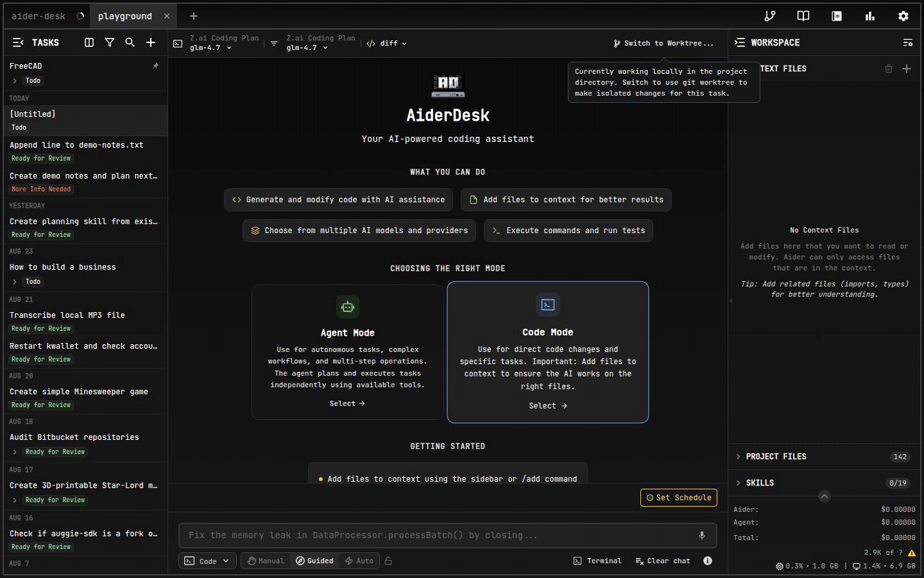The width and height of the screenshot is (924, 578).
Task: Search tasks with the magnifier icon
Action: (x=130, y=42)
